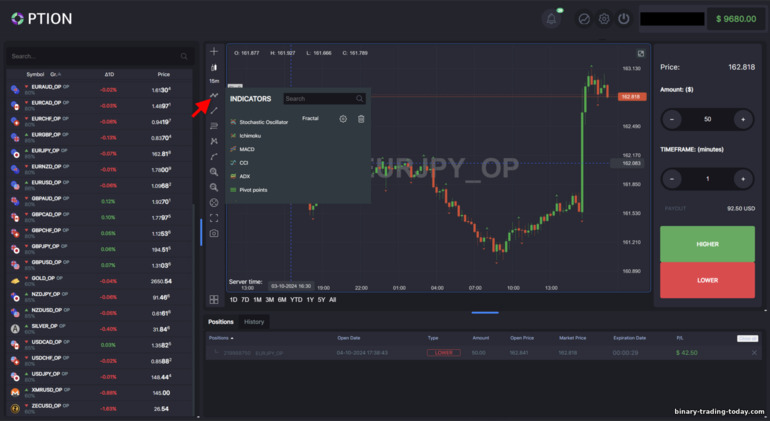The height and width of the screenshot is (421, 770).
Task: Click the close all positions button
Action: coord(747,338)
